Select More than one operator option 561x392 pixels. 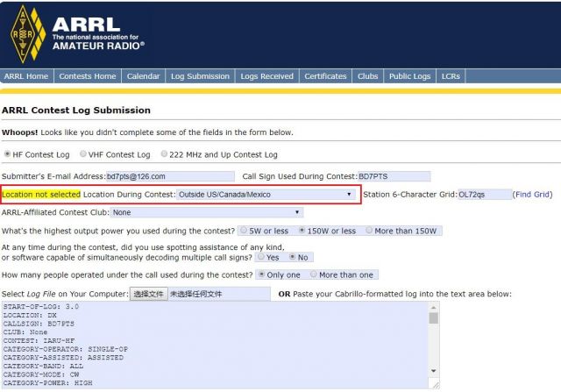tap(314, 274)
